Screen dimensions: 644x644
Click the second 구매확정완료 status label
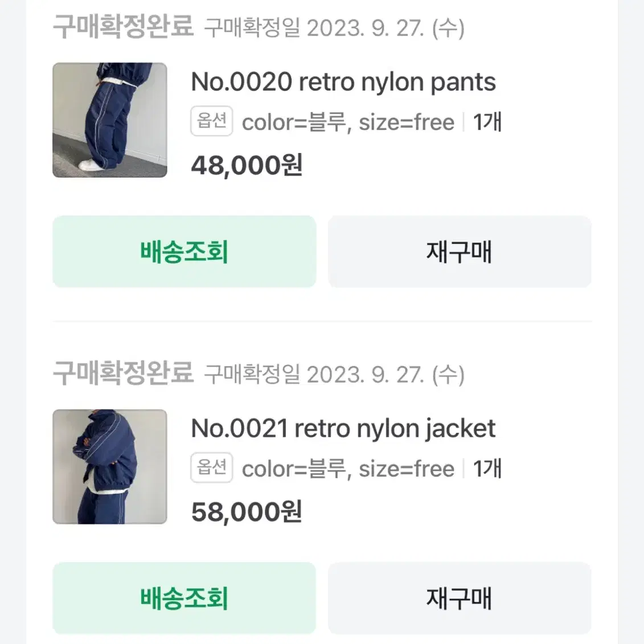(123, 373)
